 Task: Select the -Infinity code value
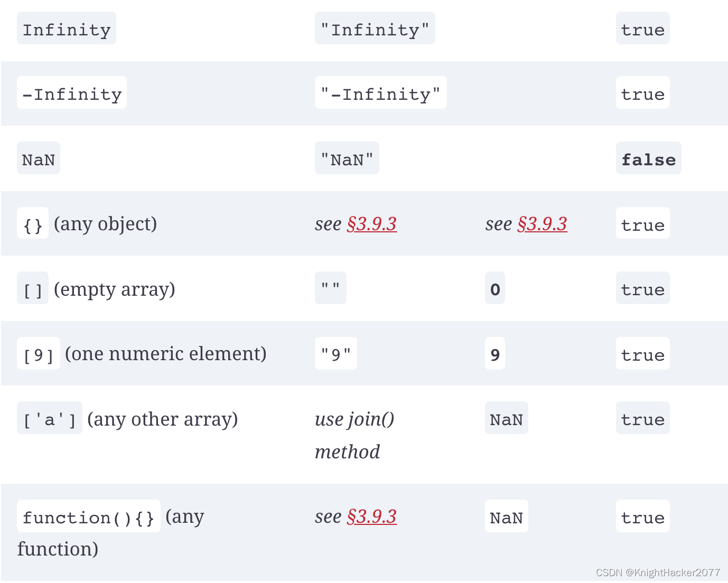tap(72, 93)
